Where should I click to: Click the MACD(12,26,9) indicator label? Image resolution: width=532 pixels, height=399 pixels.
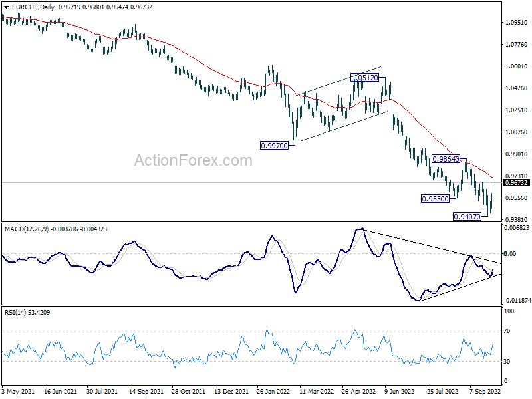coord(27,229)
